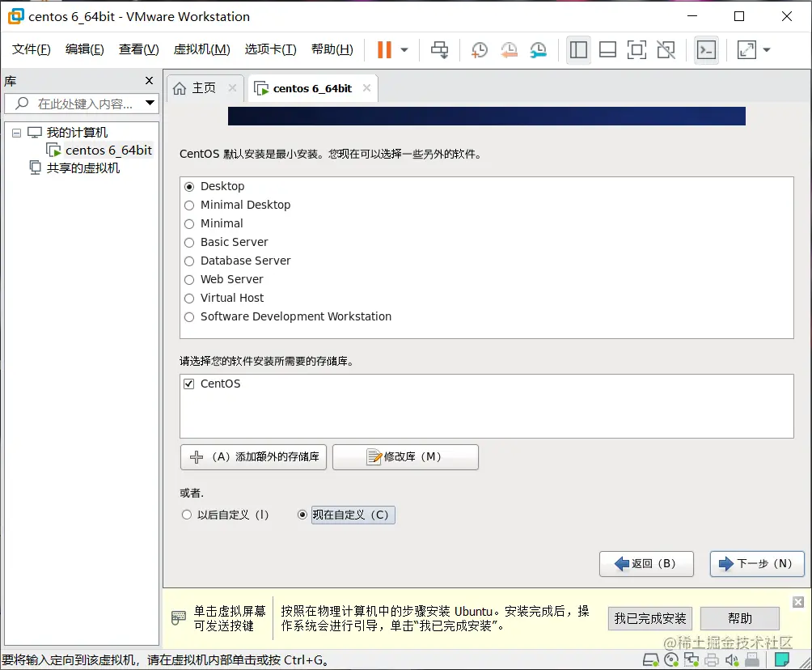Click the keyboard icon in the hint bar
This screenshot has width=812, height=670.
point(178,617)
